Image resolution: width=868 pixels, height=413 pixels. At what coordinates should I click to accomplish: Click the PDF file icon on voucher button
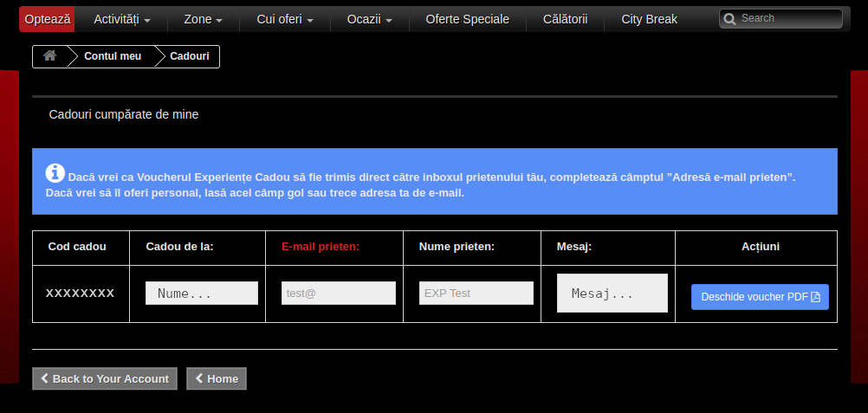point(815,297)
